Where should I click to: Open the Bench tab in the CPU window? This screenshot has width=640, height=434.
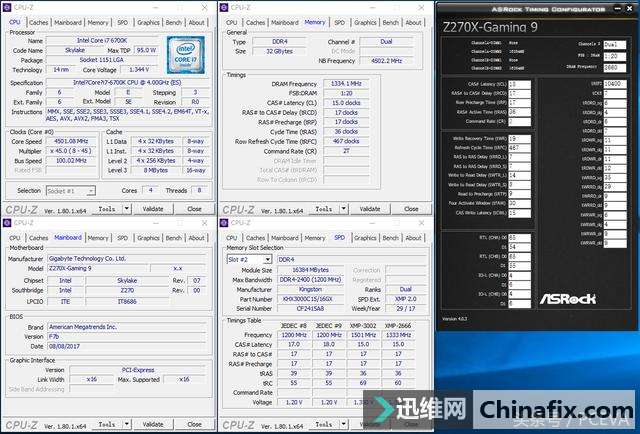[x=173, y=23]
